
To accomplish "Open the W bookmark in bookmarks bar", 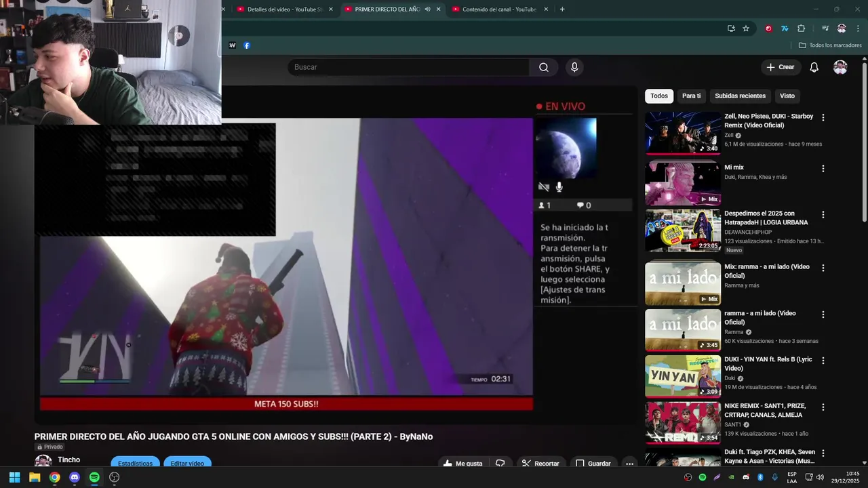I will (x=233, y=45).
